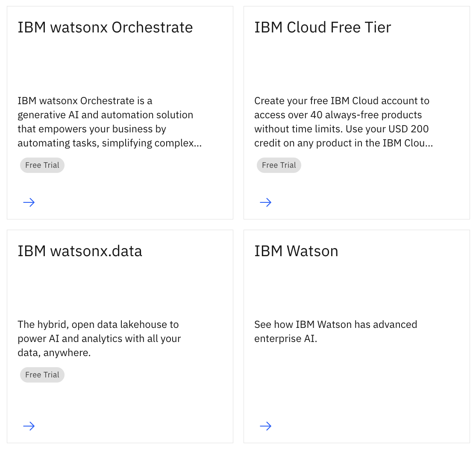Click Free Trial tag on watsonx Orchestrate card

[42, 165]
